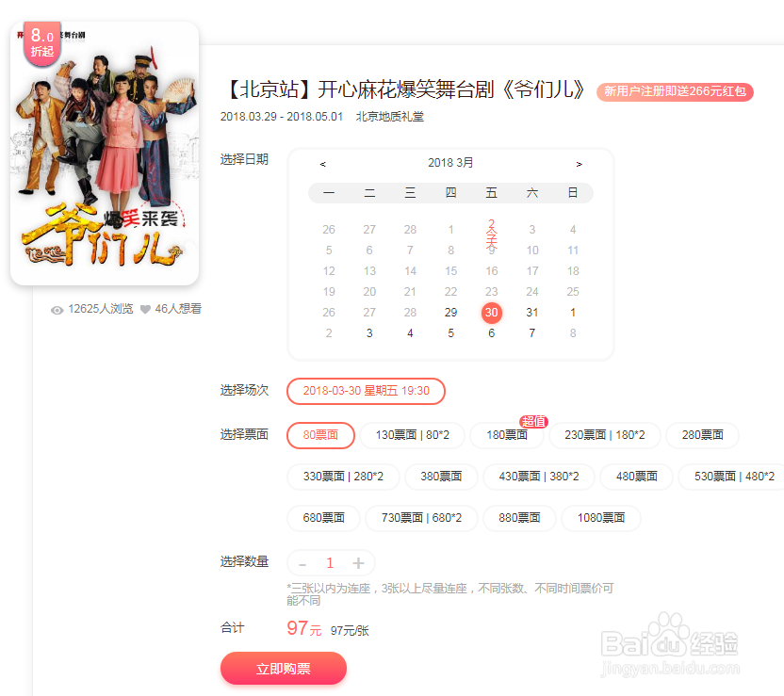
Task: Click date range 2018.03.29 - 2018.05.01
Action: click(282, 117)
